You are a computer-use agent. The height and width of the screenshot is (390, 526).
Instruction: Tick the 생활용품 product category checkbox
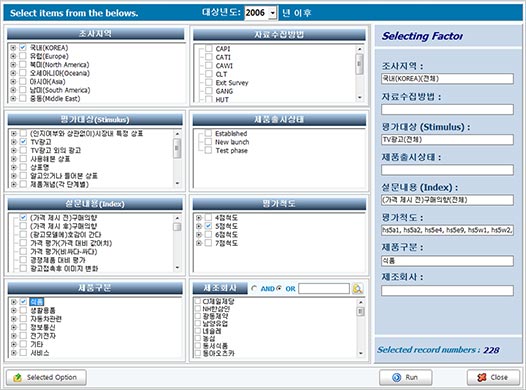tap(23, 310)
